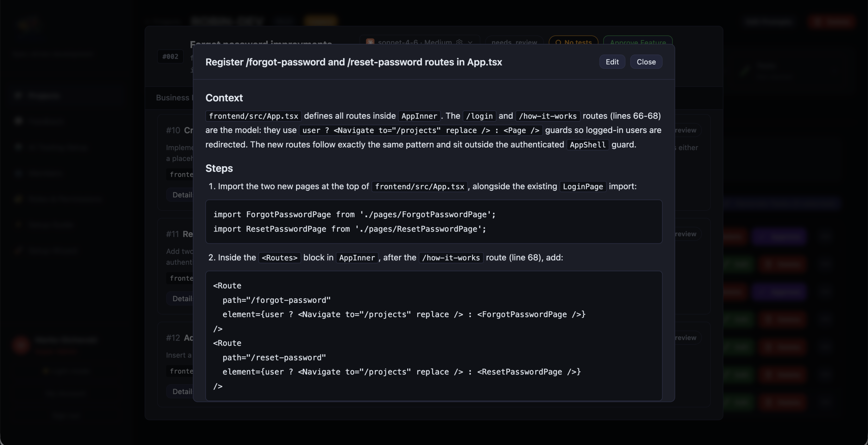Click the Context heading
868x445 pixels.
(224, 98)
